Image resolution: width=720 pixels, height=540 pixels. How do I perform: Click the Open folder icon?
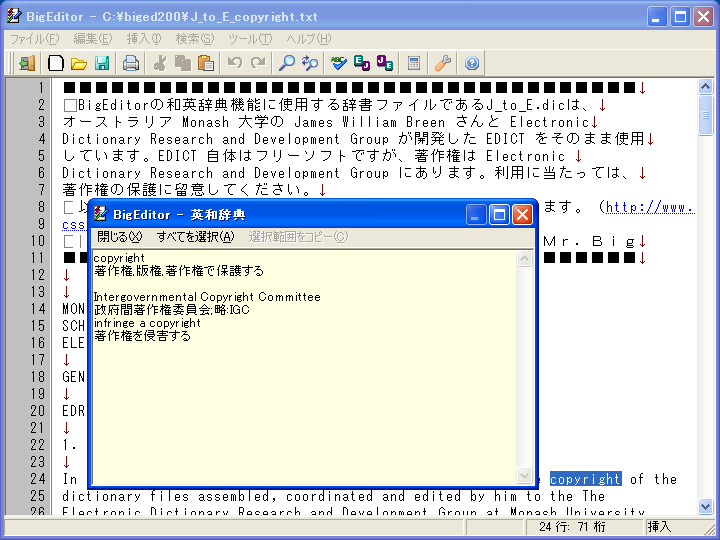pyautogui.click(x=78, y=63)
